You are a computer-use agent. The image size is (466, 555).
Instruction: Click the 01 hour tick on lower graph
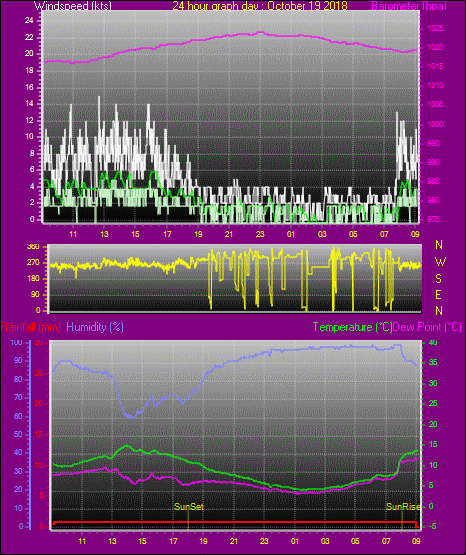coord(295,541)
